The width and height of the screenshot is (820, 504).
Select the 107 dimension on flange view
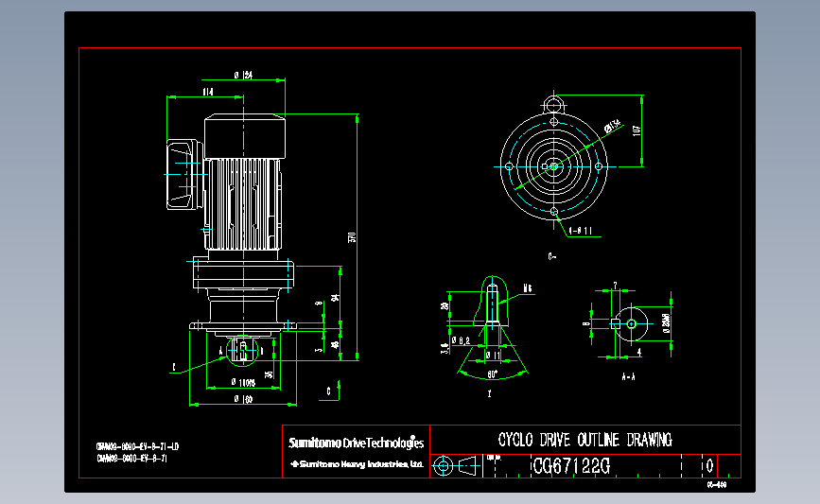tap(637, 130)
